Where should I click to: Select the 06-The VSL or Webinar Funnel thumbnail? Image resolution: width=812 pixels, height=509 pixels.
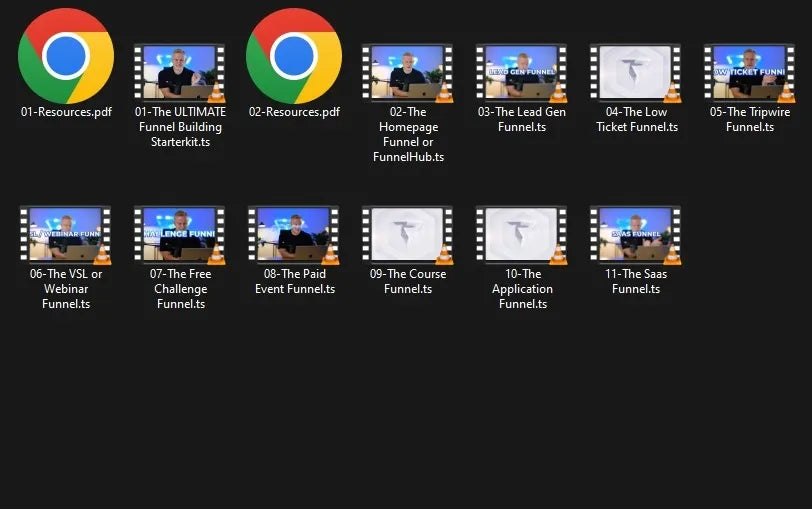click(66, 234)
